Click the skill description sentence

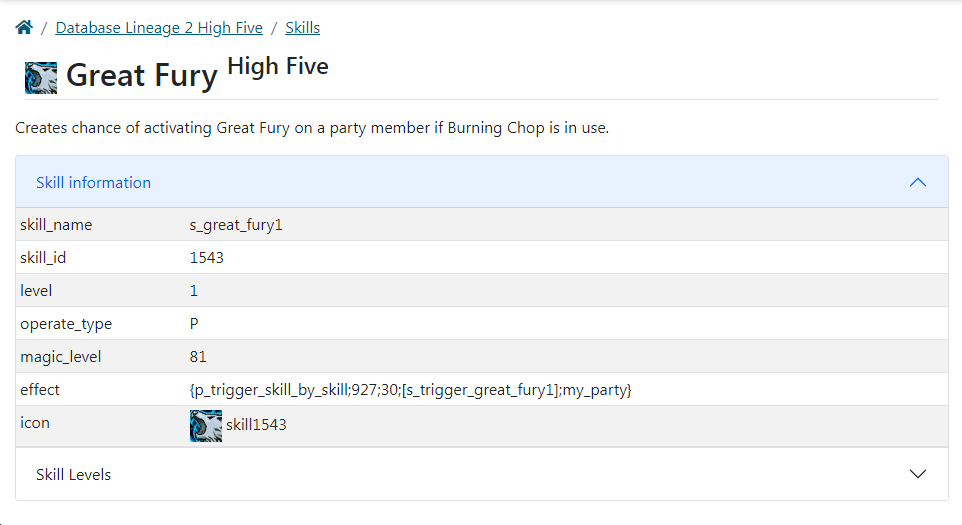pyautogui.click(x=312, y=129)
